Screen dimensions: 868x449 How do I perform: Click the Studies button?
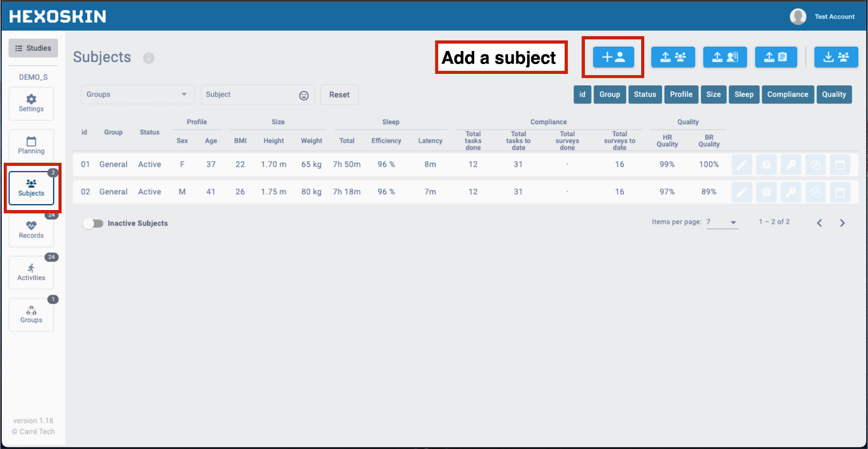tap(33, 48)
